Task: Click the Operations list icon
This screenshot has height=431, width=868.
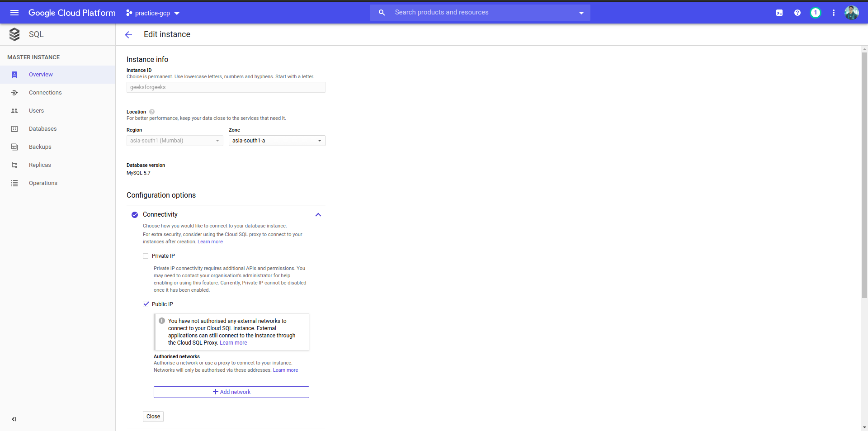Action: coord(14,183)
